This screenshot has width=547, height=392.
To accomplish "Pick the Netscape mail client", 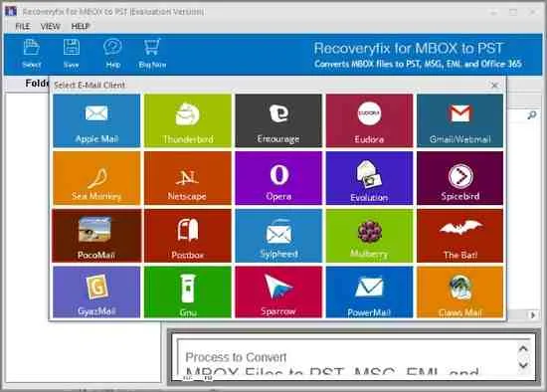I will pyautogui.click(x=188, y=178).
